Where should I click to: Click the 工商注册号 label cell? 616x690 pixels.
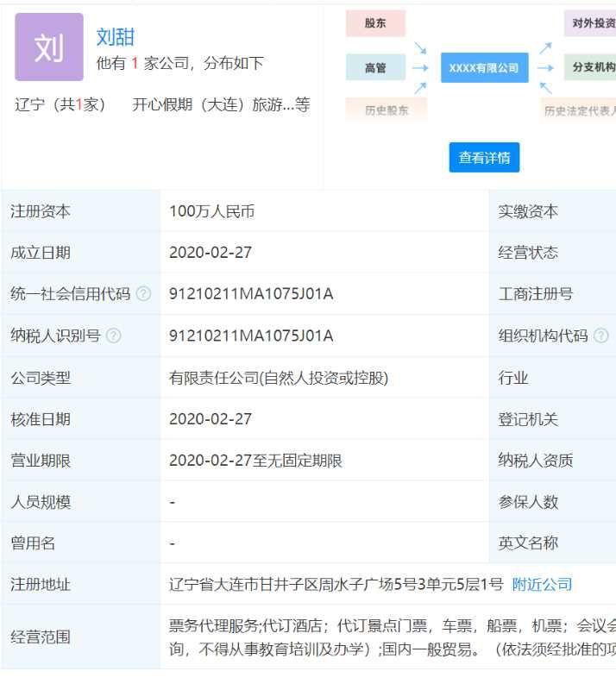point(553,293)
